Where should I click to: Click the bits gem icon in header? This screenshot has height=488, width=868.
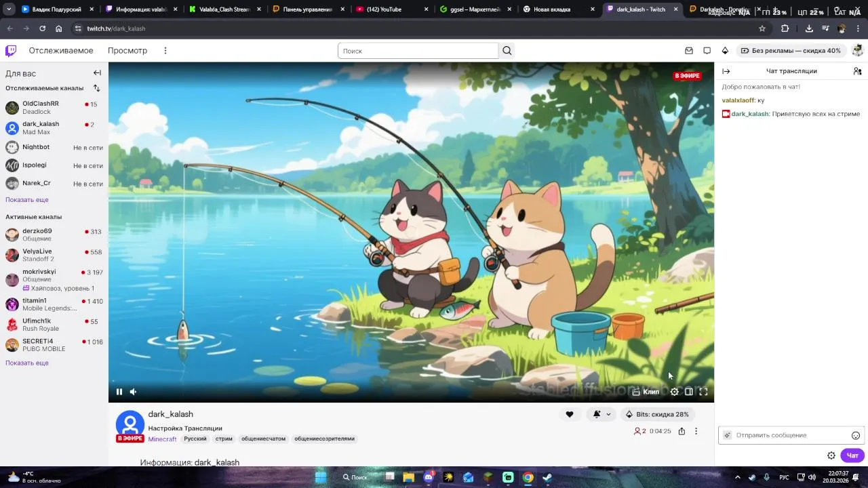coord(725,51)
